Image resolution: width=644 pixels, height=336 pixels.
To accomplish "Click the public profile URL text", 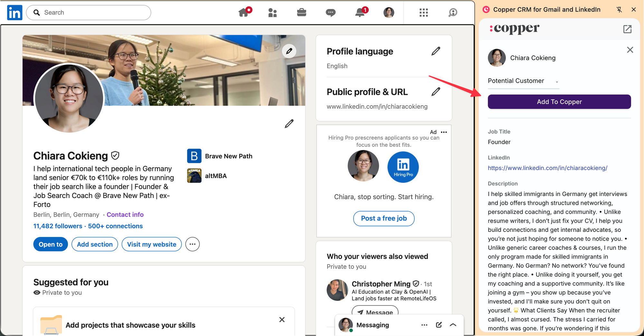I will click(377, 106).
